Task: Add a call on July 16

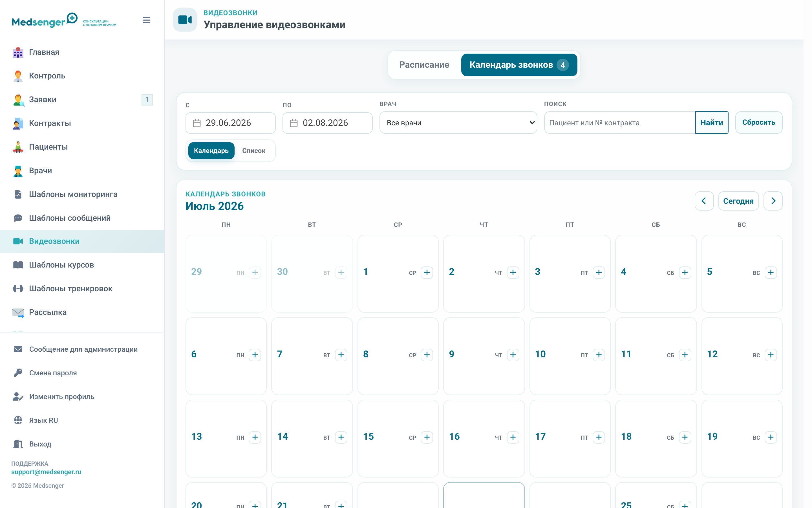Action: coord(513,437)
